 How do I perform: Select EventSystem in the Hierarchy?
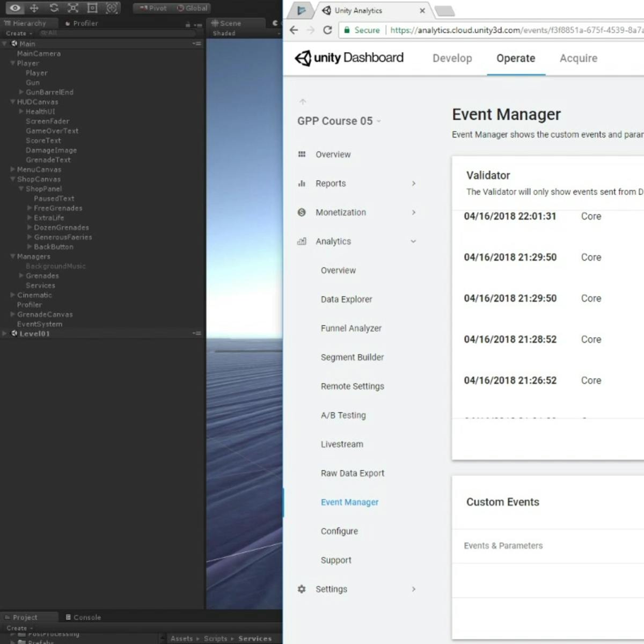point(40,324)
